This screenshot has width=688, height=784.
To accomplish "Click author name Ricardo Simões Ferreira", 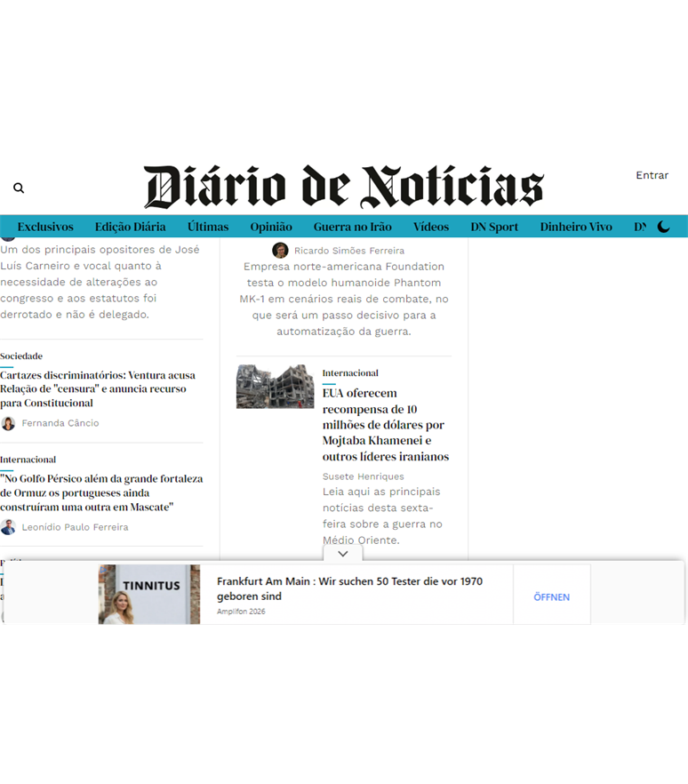I will point(349,251).
